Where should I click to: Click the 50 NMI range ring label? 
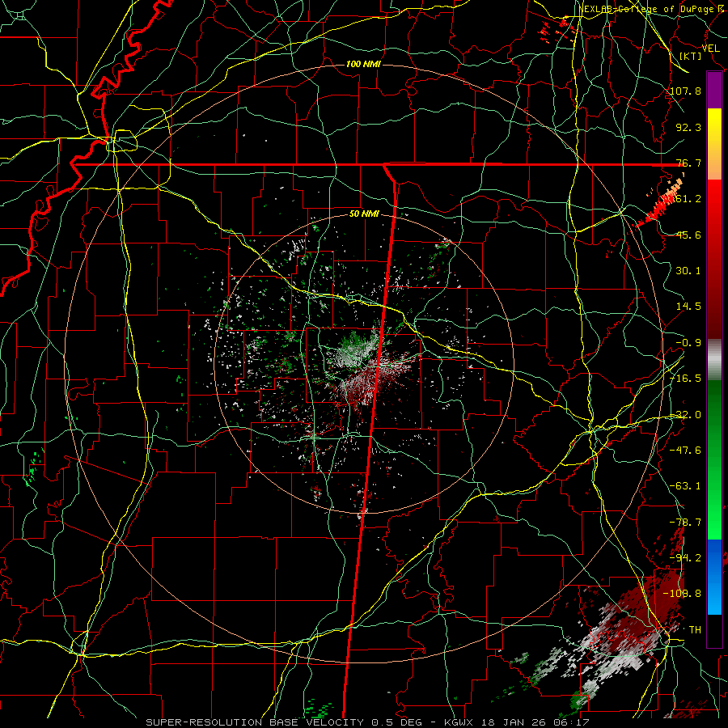pyautogui.click(x=364, y=214)
